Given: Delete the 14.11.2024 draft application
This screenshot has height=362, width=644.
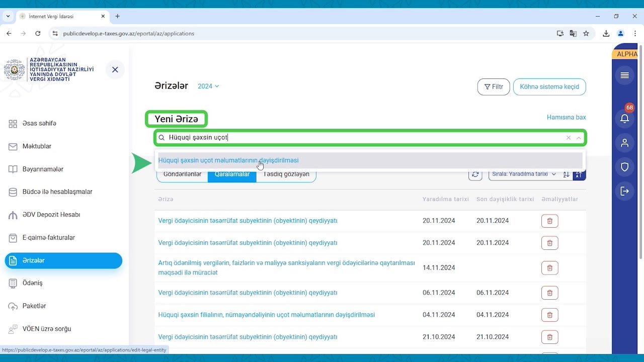Looking at the screenshot, I should coord(549,268).
